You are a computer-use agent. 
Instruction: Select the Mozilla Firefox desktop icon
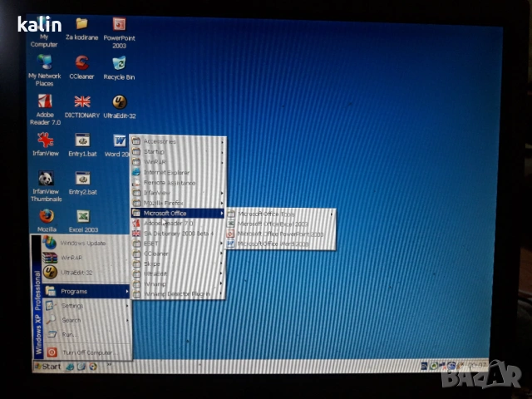[47, 221]
